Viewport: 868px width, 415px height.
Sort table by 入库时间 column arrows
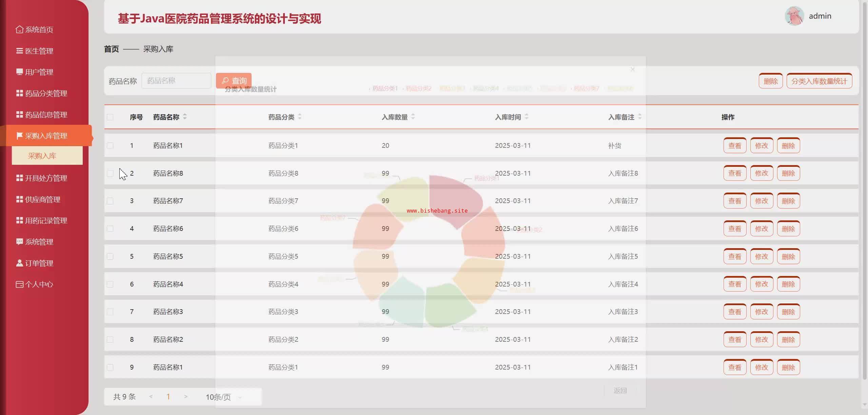526,117
